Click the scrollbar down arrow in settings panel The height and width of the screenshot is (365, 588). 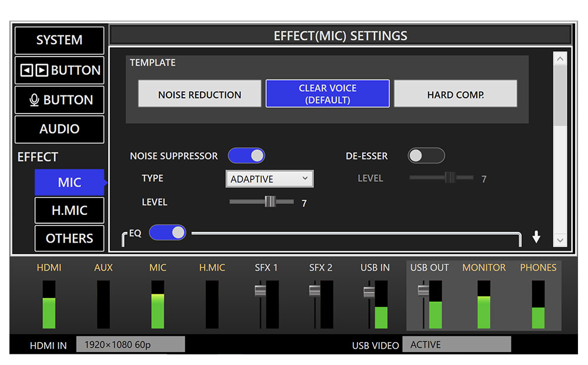560,240
